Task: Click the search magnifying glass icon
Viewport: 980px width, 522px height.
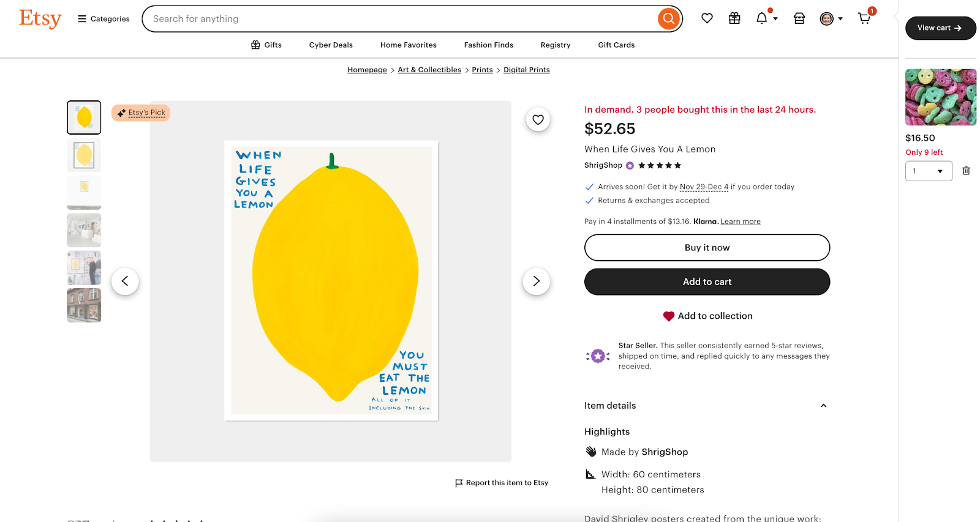Action: 668,18
